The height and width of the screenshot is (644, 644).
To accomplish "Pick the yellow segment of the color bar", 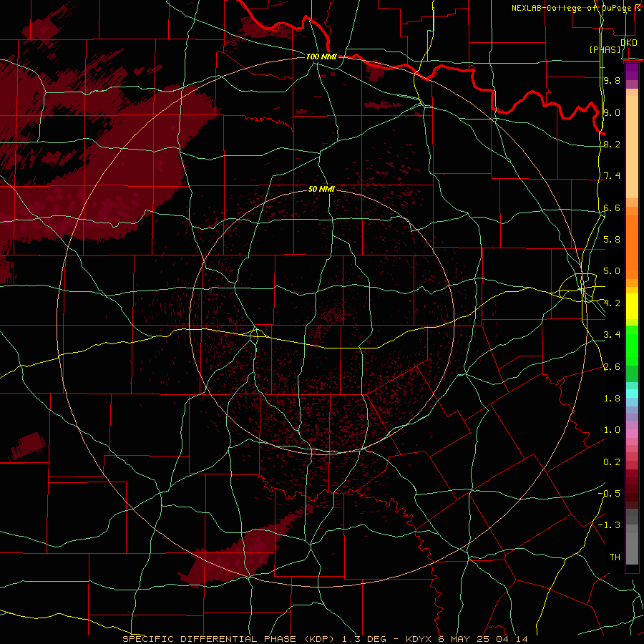I will [x=632, y=306].
